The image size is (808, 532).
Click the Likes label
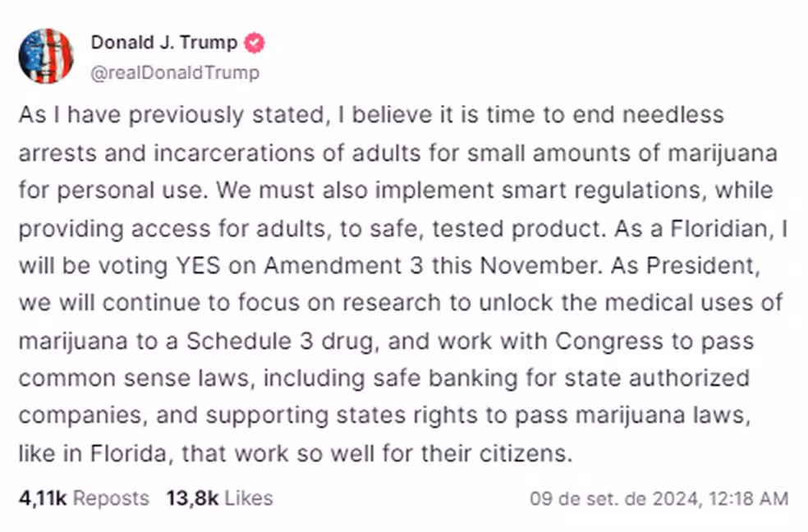pos(249,498)
